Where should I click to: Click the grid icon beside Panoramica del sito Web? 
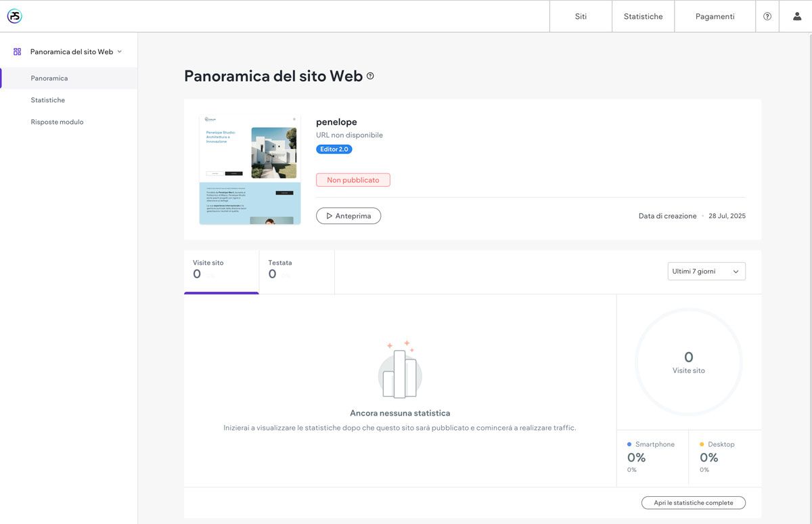[18, 51]
